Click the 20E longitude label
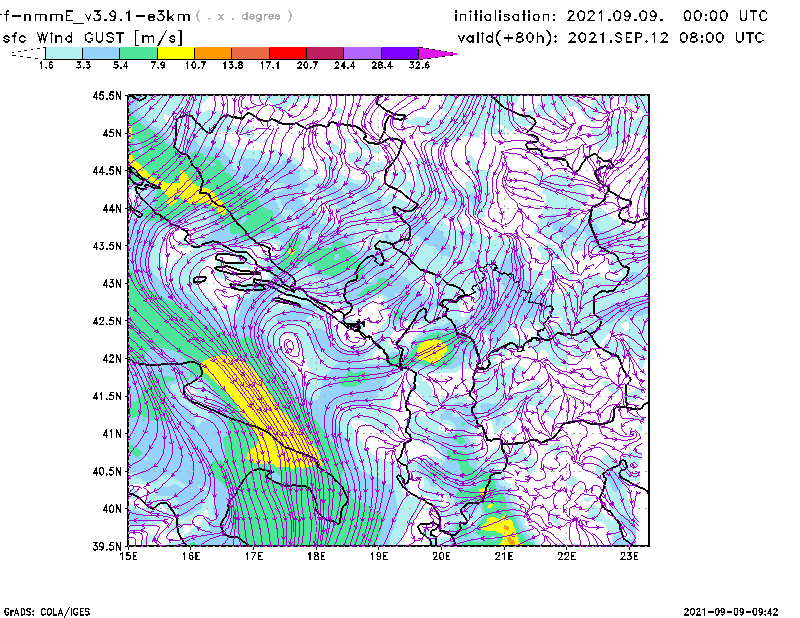Viewport: 800px width, 618px height. [441, 556]
